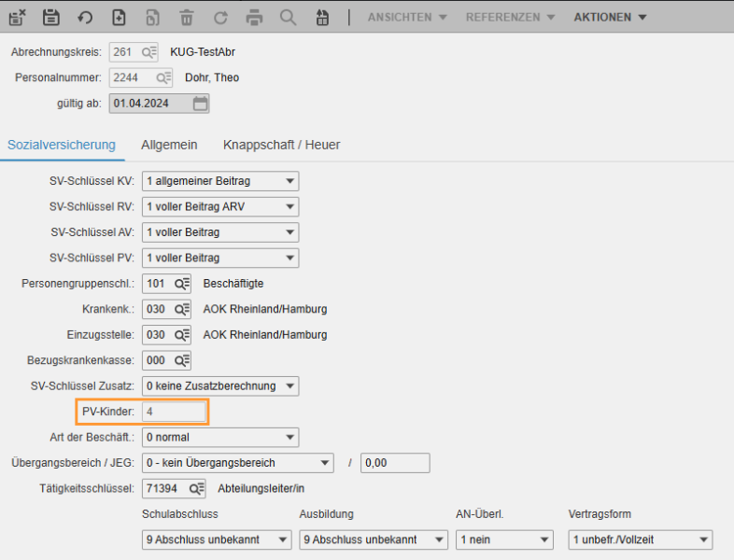Click the employee name Dohr, Theo
The height and width of the screenshot is (560, 734).
pyautogui.click(x=212, y=77)
